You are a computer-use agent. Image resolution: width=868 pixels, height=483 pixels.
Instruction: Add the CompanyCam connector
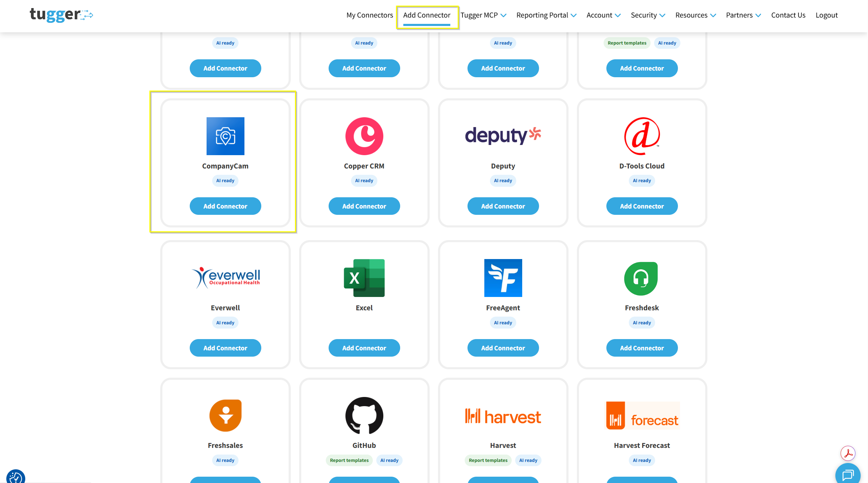(226, 206)
